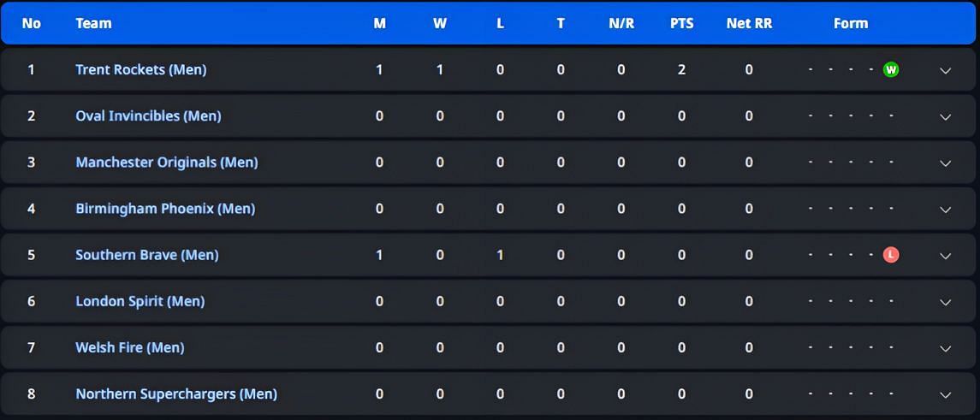The width and height of the screenshot is (980, 420).
Task: Click the green W form badge for Trent Rockets
Action: 891,69
